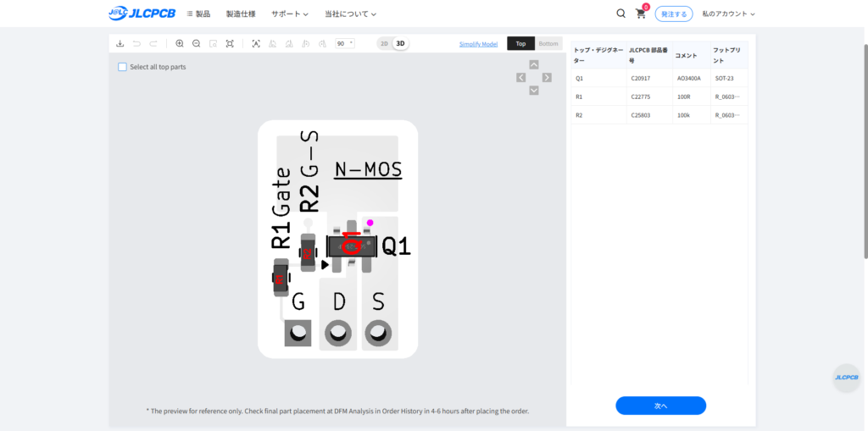The image size is (868, 431).
Task: Nudge the part up with the up arrow
Action: pyautogui.click(x=534, y=64)
